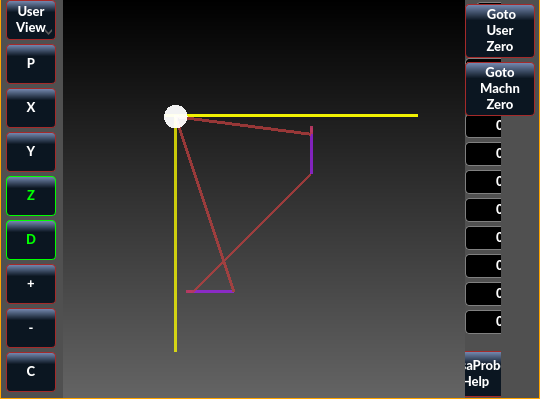Select the third zero value field
The width and height of the screenshot is (540, 399).
coord(484,182)
